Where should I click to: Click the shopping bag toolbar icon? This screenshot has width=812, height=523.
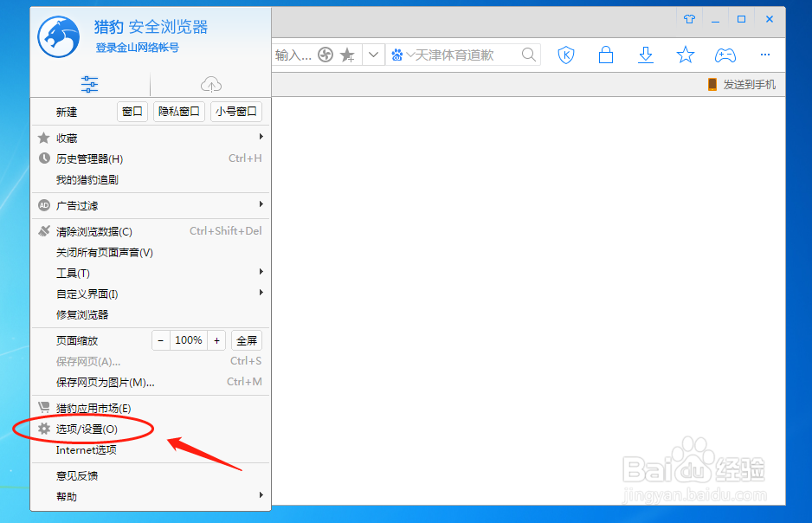(x=606, y=55)
